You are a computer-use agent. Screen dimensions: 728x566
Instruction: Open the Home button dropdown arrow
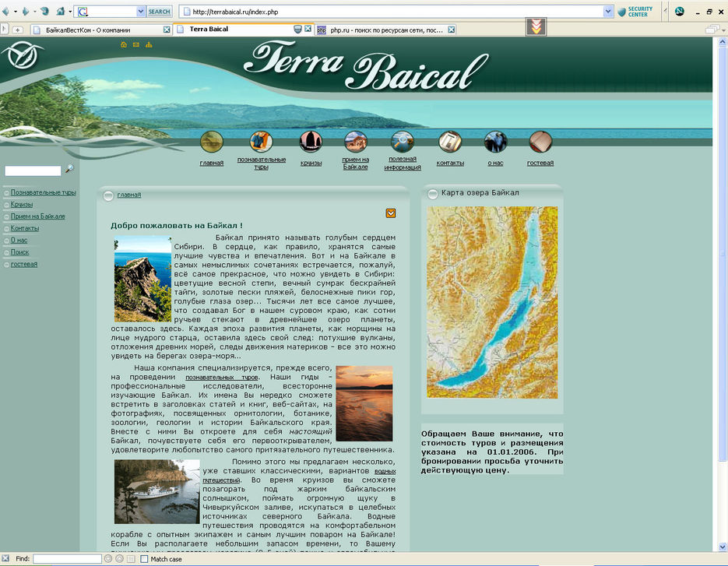pos(70,12)
